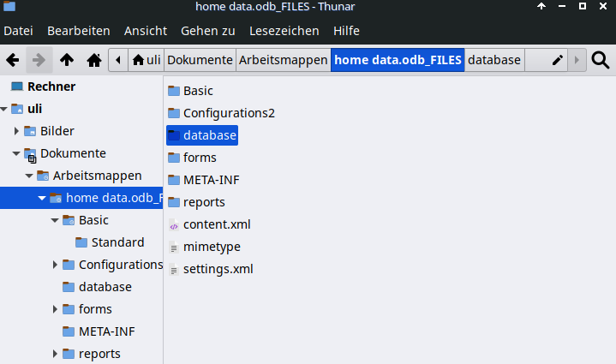Image resolution: width=616 pixels, height=364 pixels.
Task: Open the Lesezeichen menu
Action: point(284,31)
